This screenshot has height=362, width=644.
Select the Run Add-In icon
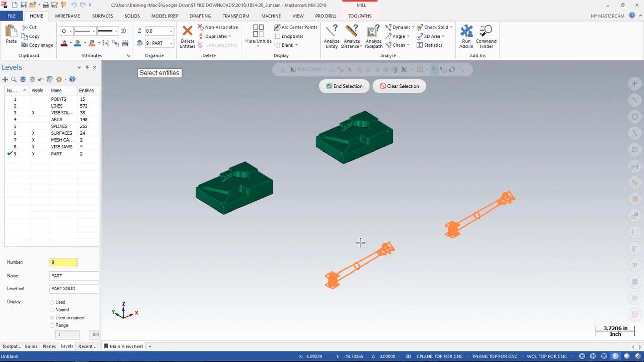coord(466,36)
